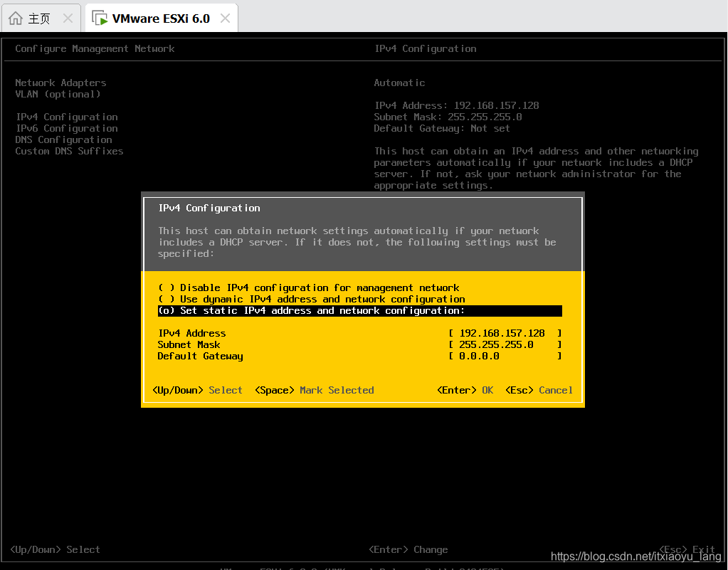Image resolution: width=728 pixels, height=570 pixels.
Task: Click the VM icon on the ESXi tab
Action: point(100,19)
